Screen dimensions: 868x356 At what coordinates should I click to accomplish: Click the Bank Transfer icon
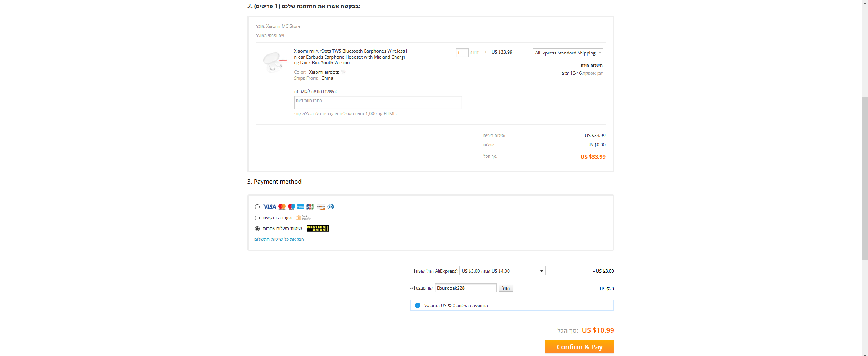[x=303, y=217]
